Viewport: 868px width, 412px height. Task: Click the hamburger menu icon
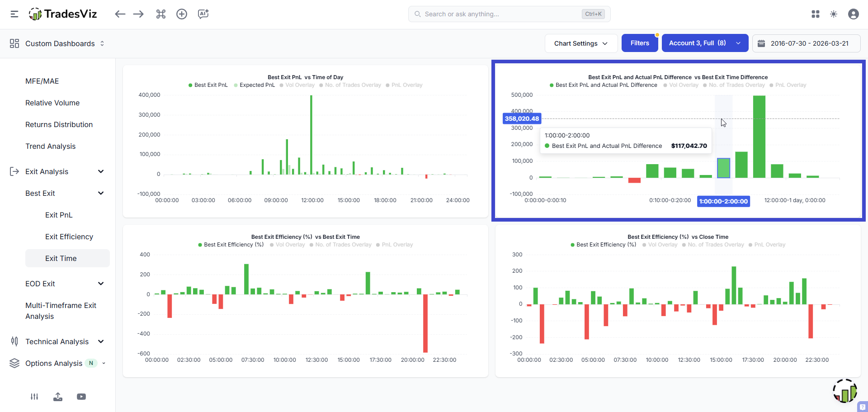(x=14, y=14)
